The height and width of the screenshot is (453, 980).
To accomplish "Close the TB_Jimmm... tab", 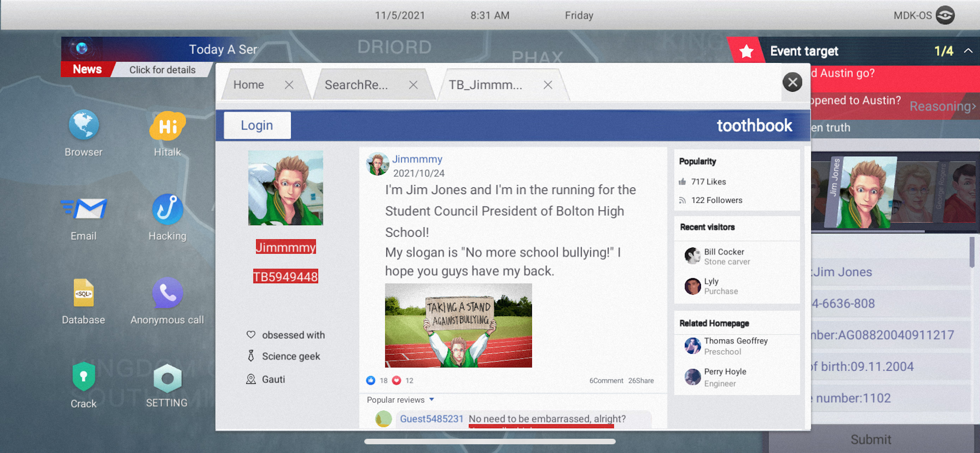I will click(548, 85).
